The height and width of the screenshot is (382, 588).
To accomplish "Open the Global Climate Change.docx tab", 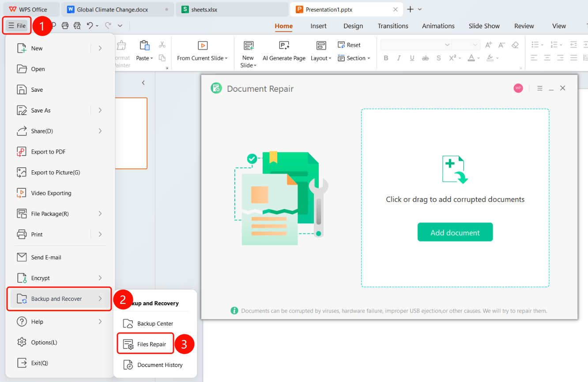I will (x=117, y=9).
